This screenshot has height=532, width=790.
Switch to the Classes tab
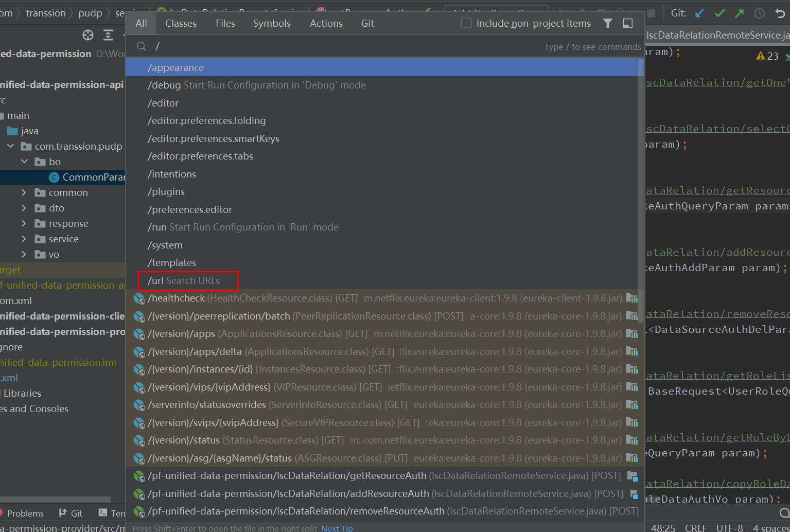[181, 23]
